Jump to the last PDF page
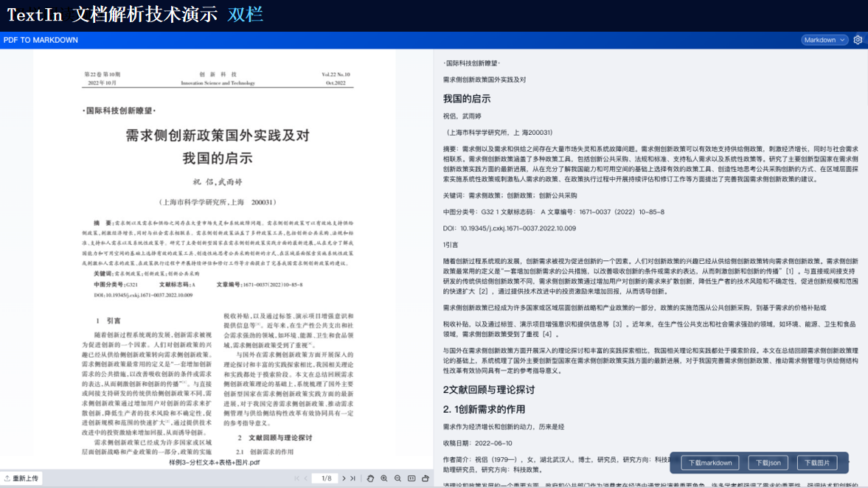 353,478
